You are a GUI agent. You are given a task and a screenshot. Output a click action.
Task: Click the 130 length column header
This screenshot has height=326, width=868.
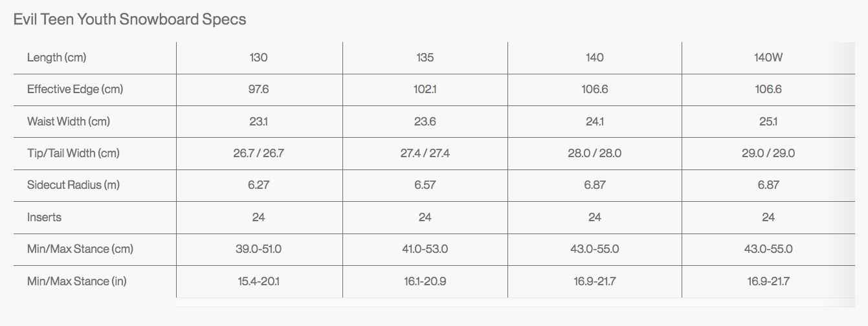point(258,58)
